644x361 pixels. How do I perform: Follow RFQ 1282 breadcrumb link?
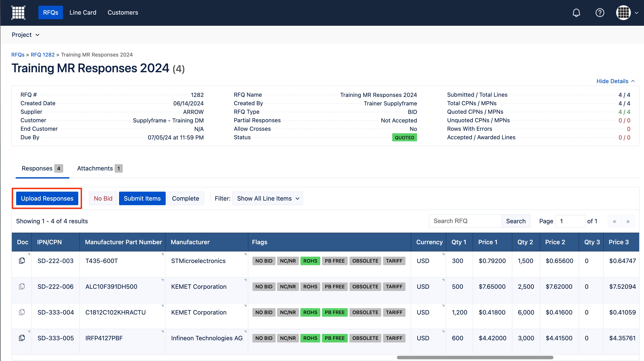tap(43, 55)
